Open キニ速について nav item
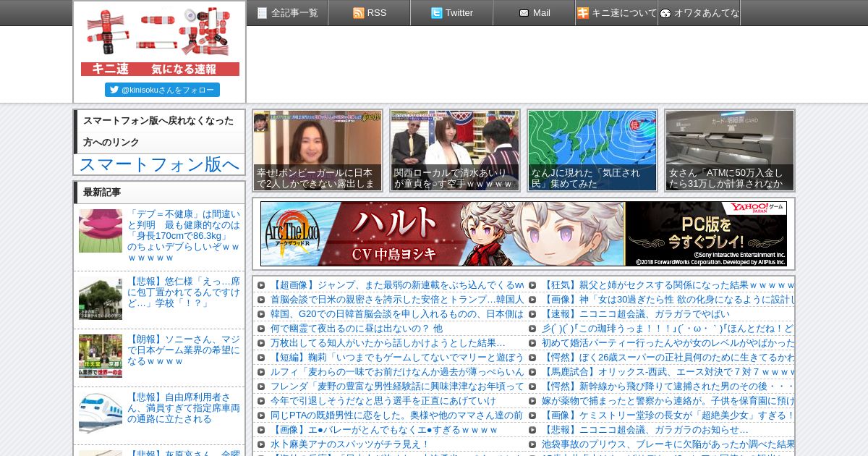This screenshot has height=456, width=868. [617, 12]
